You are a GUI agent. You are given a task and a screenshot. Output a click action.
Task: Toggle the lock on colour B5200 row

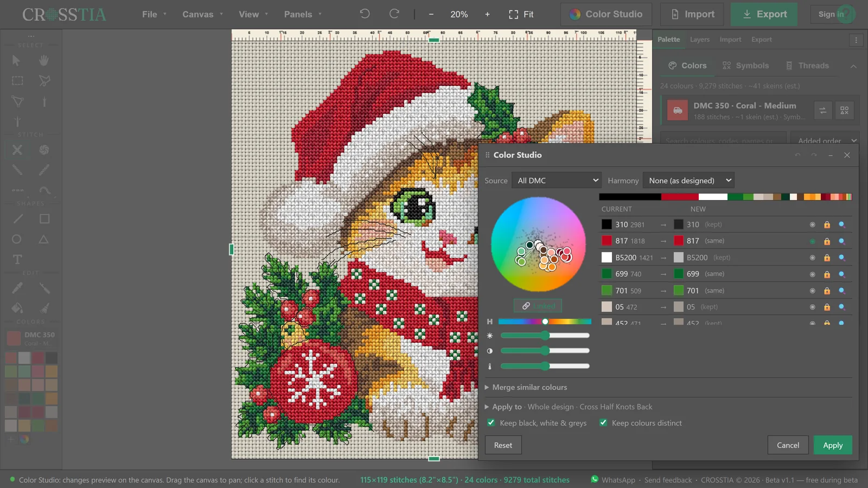[827, 258]
